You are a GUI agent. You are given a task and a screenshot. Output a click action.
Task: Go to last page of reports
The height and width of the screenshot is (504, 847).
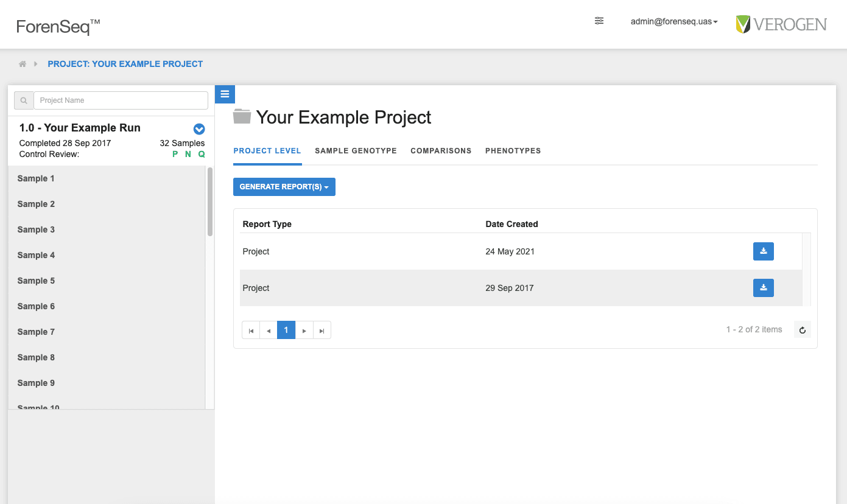(322, 330)
